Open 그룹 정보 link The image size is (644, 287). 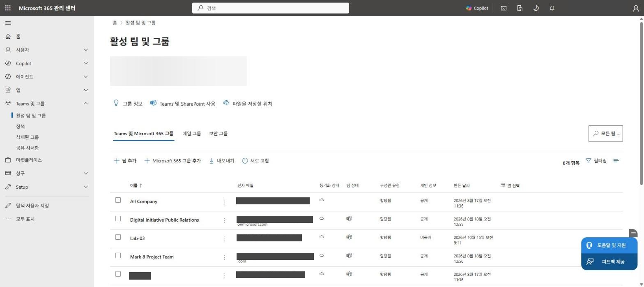point(128,104)
